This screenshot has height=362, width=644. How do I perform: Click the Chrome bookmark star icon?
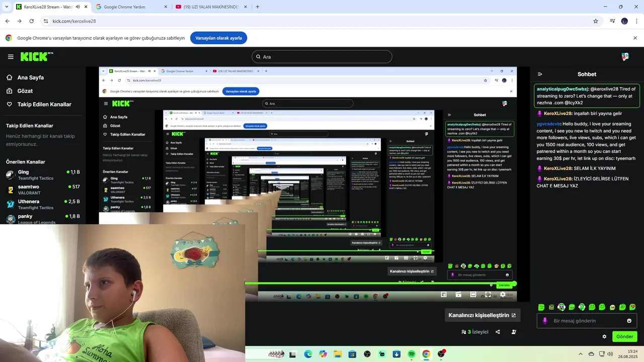pyautogui.click(x=596, y=21)
